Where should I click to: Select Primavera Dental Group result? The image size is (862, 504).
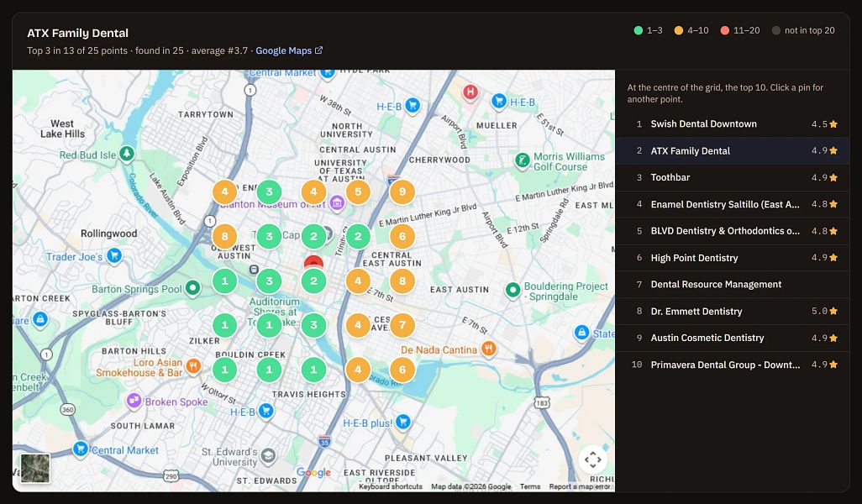[733, 365]
